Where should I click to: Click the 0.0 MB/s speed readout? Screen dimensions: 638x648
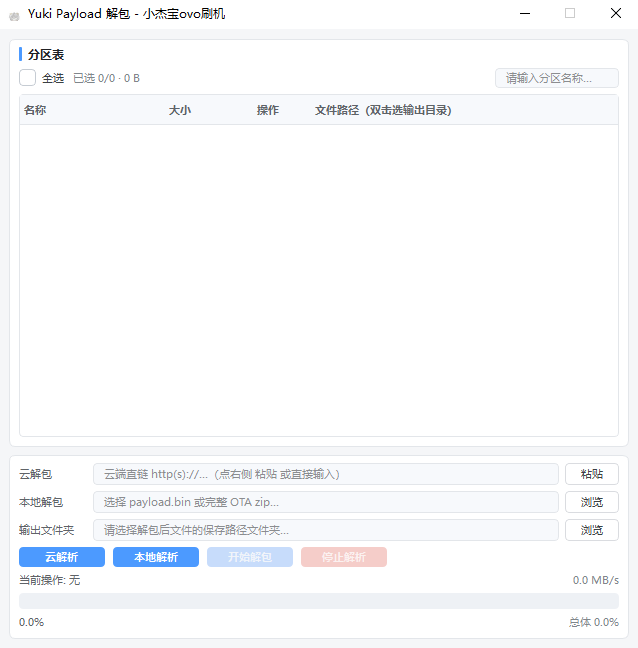point(595,580)
